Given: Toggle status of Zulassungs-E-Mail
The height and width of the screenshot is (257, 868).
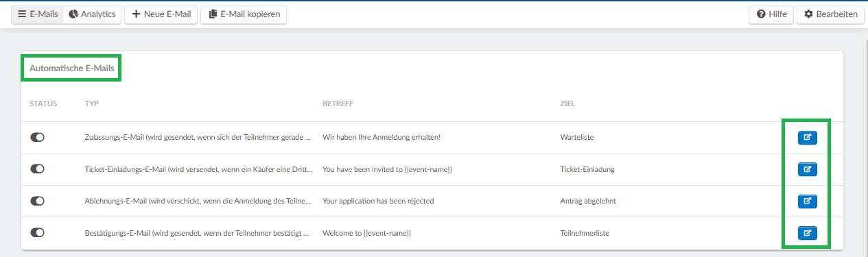Looking at the screenshot, I should tap(37, 137).
